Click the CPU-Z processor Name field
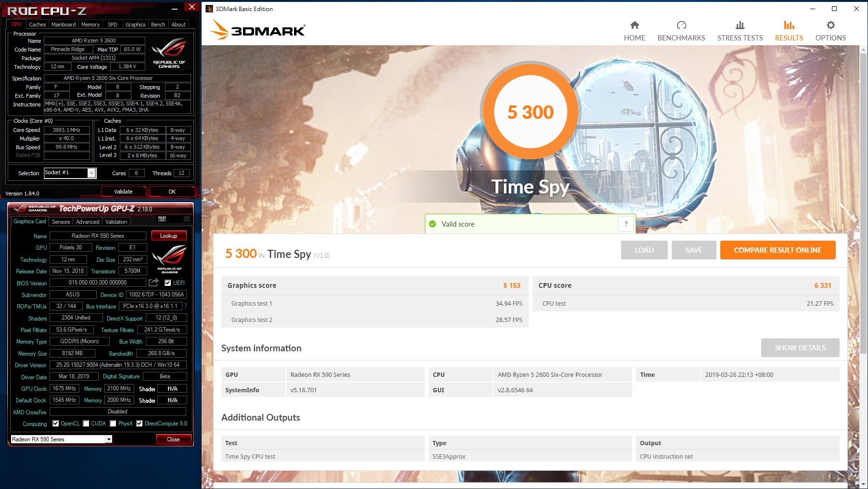Screen dimensions: 868x489 (x=94, y=41)
